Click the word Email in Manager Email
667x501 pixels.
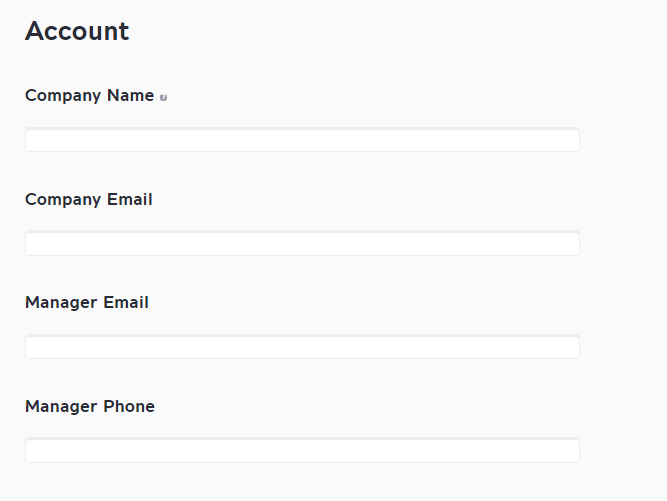[x=126, y=303]
